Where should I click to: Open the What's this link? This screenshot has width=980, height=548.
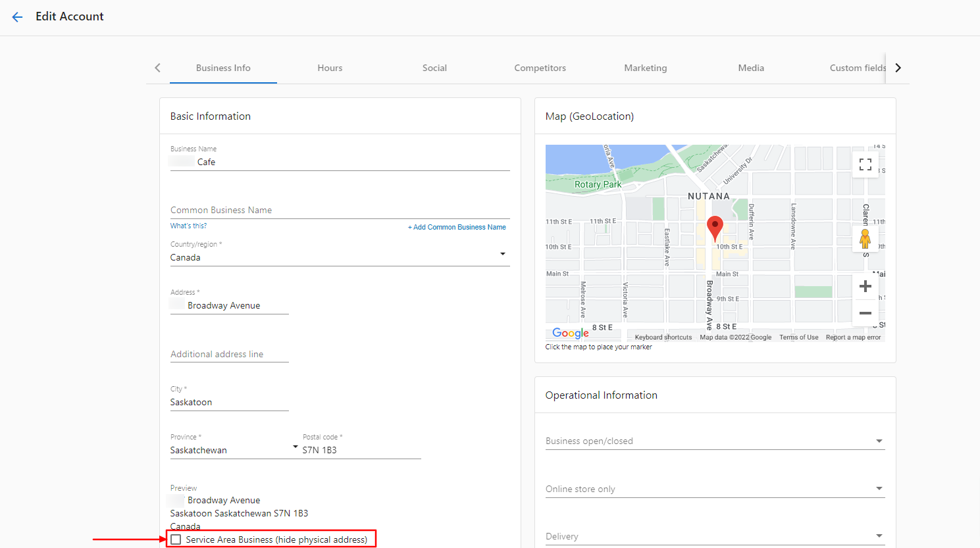click(188, 225)
